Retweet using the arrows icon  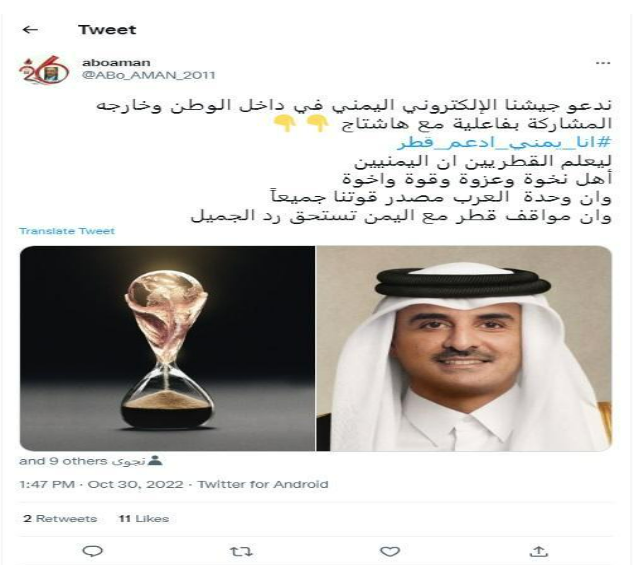(x=241, y=551)
